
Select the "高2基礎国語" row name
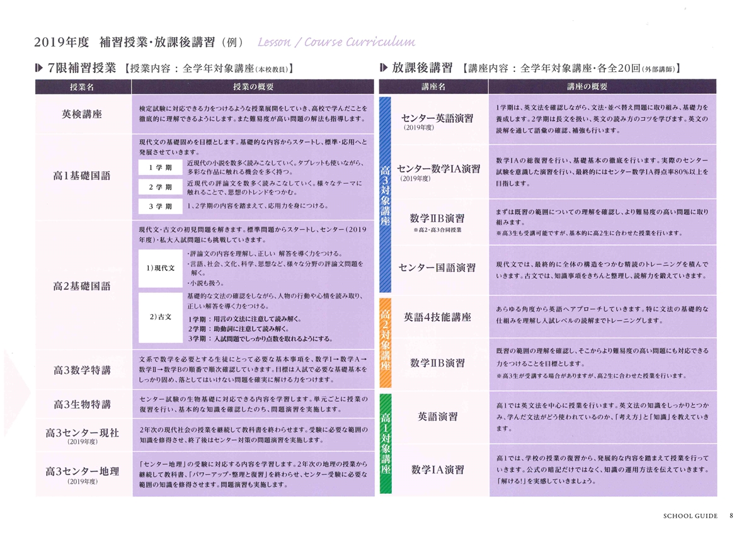pos(82,286)
